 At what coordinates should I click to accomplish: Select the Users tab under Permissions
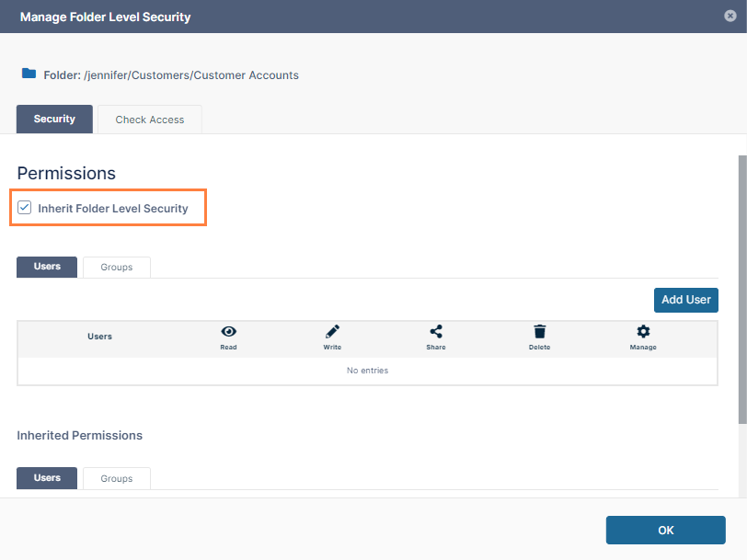(x=47, y=267)
